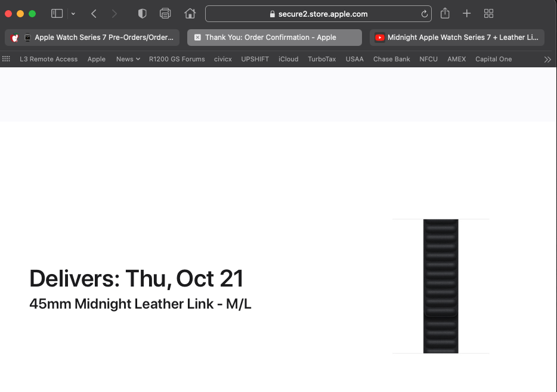Click the lock icon in address bar
The image size is (557, 392).
272,14
